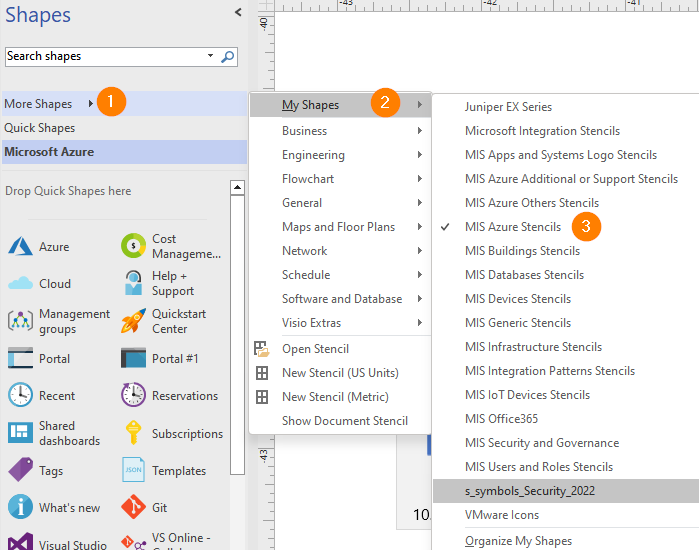Click the stencil scrollbar up arrow
Viewport: 699px width, 550px height.
click(238, 187)
